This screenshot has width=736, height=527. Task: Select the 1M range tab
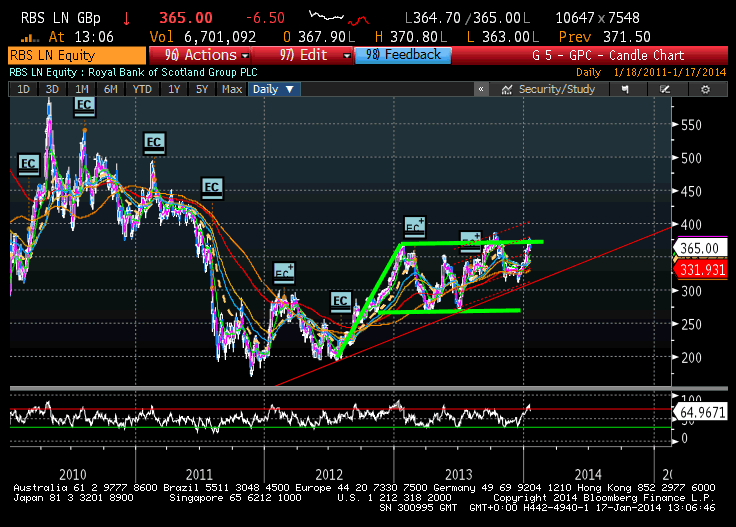[82, 89]
